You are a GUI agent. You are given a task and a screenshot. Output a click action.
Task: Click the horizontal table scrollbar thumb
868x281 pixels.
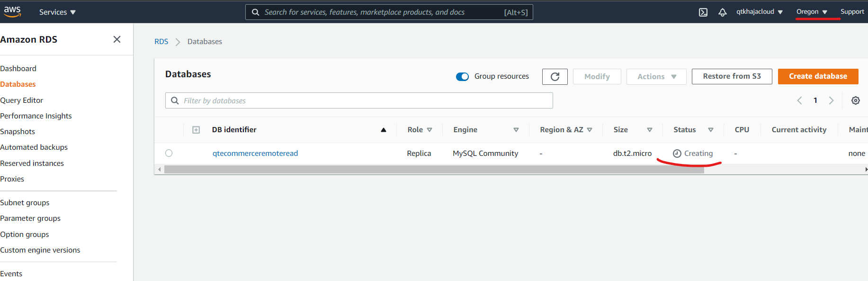click(x=434, y=170)
